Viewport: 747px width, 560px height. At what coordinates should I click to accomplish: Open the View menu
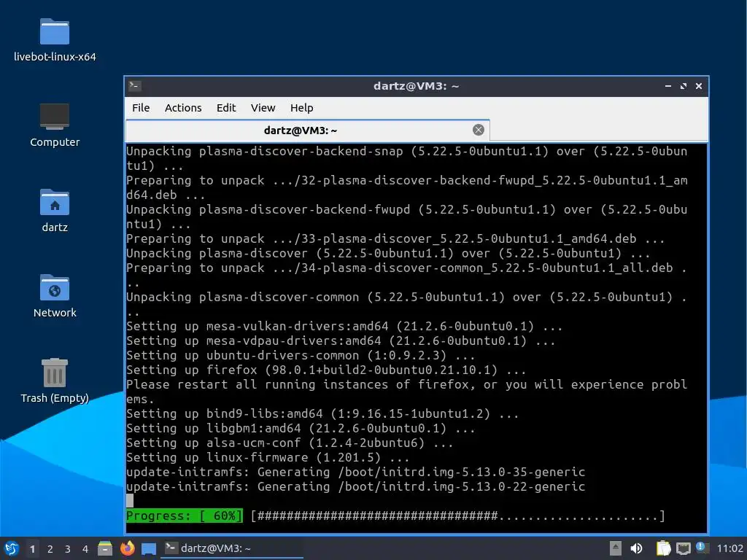click(263, 108)
